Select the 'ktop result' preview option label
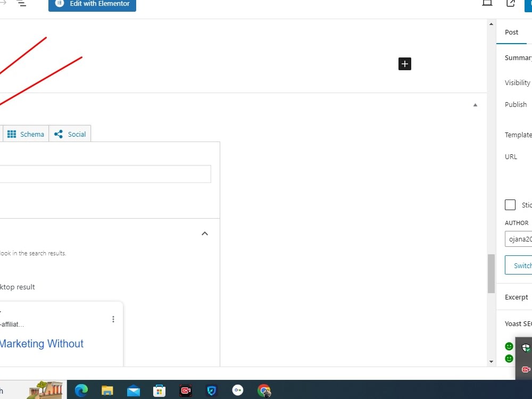 [x=18, y=287]
